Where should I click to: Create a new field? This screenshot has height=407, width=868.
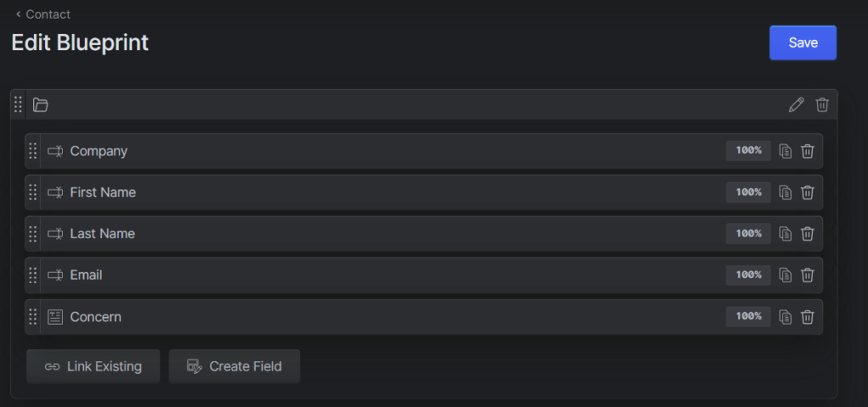pyautogui.click(x=234, y=366)
